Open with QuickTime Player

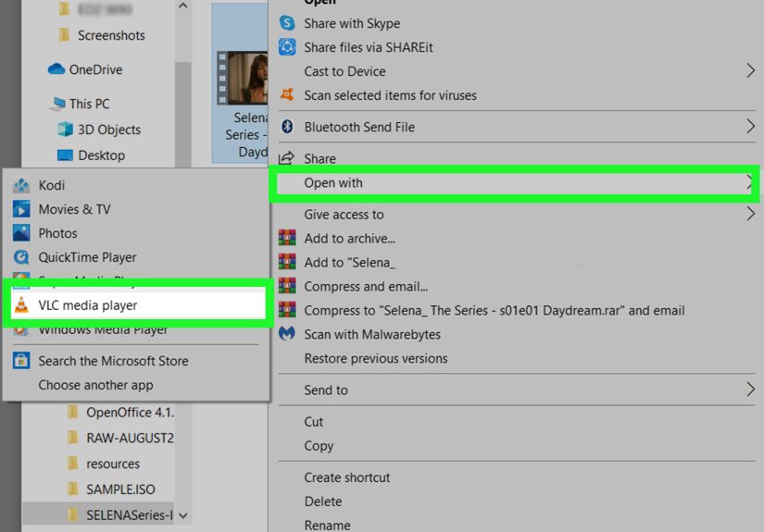click(136, 257)
